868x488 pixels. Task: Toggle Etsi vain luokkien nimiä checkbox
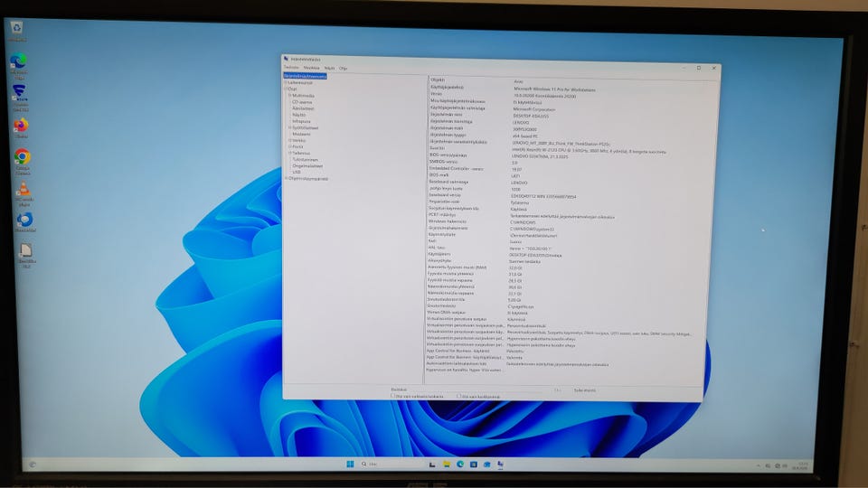(x=458, y=396)
